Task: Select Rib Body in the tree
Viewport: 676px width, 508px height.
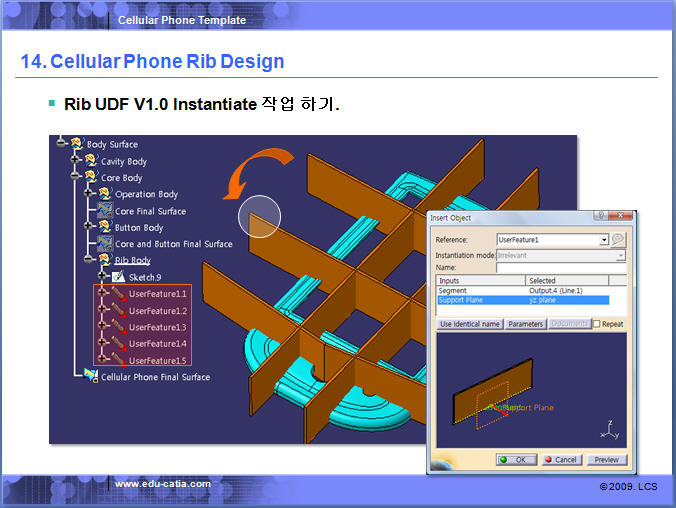Action: coord(132,261)
